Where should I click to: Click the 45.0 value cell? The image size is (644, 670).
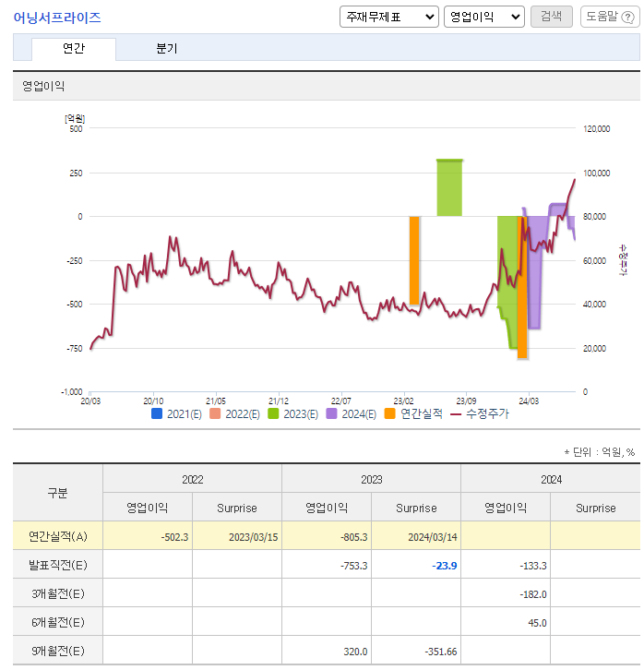(x=506, y=622)
